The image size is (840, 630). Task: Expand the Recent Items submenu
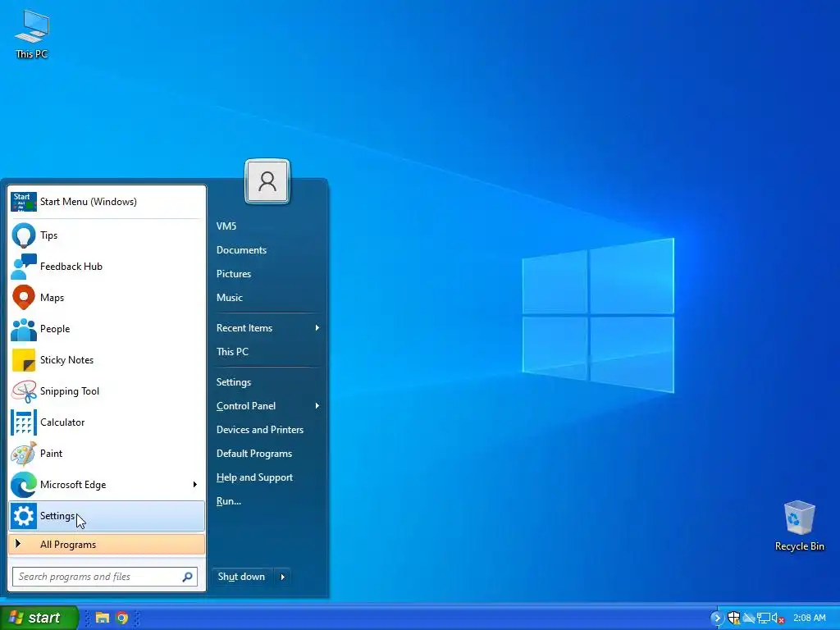coord(268,328)
